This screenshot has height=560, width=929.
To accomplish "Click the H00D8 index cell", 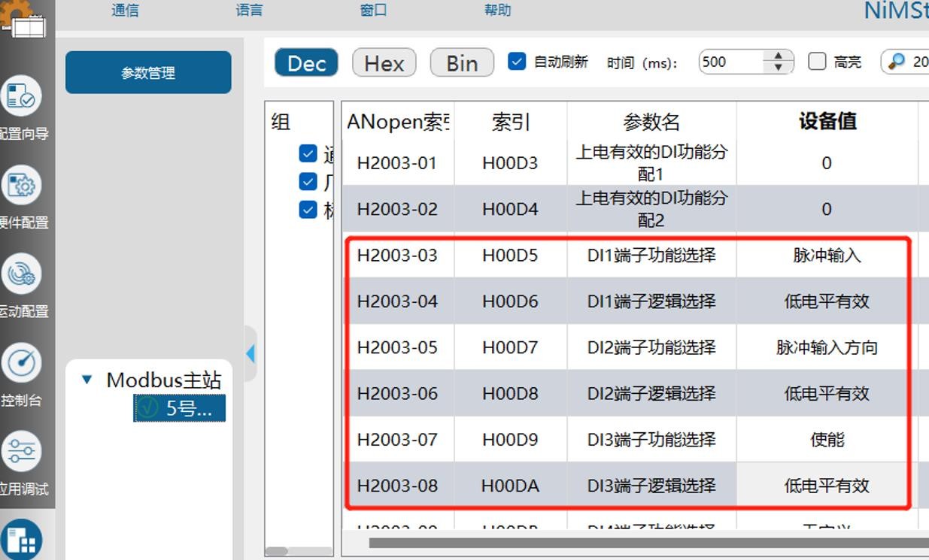I will pyautogui.click(x=511, y=393).
